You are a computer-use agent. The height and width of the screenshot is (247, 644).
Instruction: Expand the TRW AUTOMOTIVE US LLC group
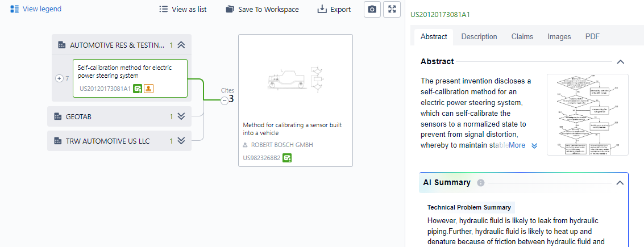point(181,140)
